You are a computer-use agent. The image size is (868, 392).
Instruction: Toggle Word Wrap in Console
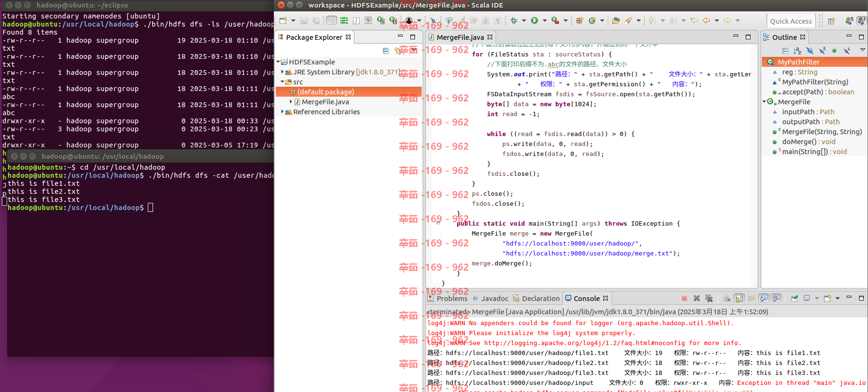point(751,298)
